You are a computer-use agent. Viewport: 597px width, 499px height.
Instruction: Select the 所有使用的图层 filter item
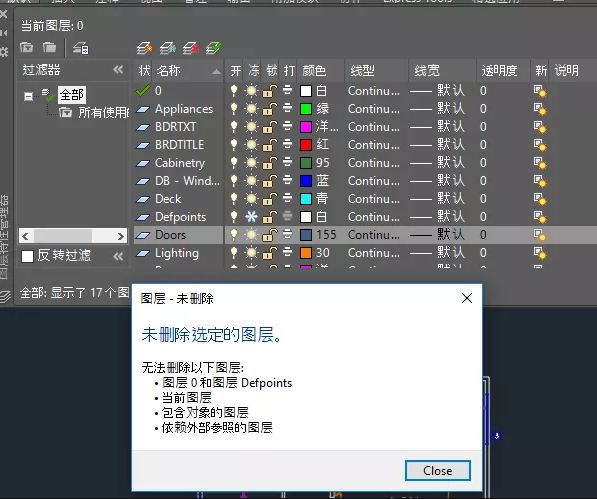point(104,113)
